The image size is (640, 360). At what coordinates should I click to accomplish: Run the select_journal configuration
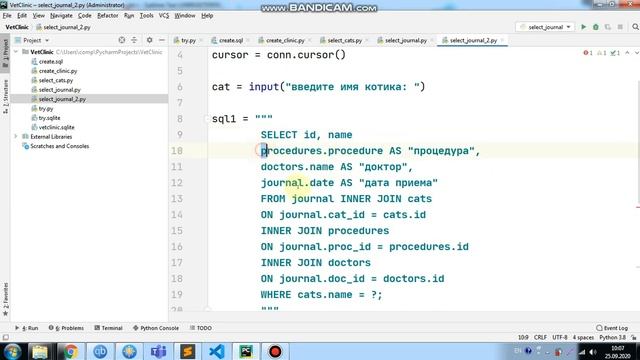(584, 27)
